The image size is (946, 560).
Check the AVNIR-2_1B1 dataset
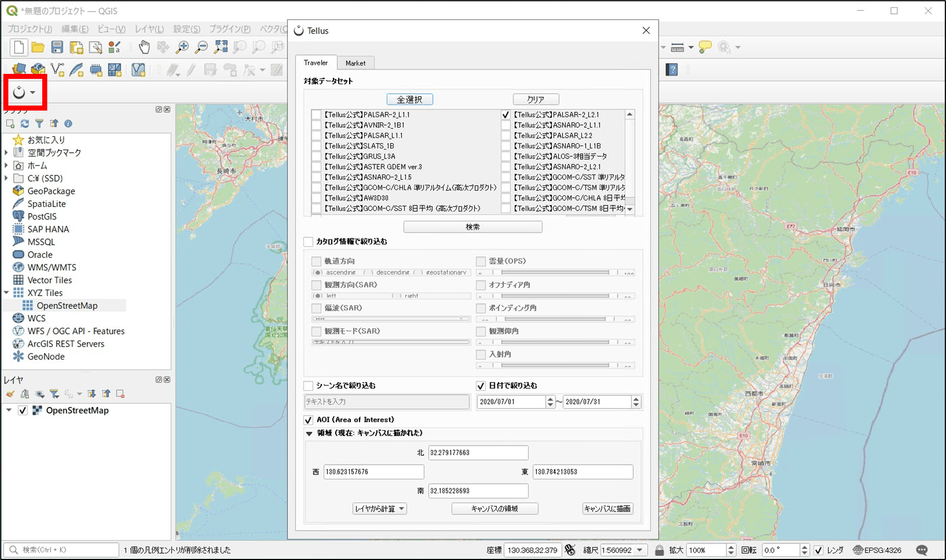point(316,126)
